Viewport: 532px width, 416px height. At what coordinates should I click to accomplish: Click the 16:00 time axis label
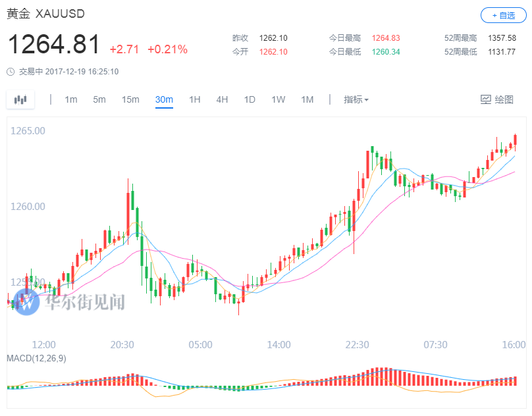514,345
